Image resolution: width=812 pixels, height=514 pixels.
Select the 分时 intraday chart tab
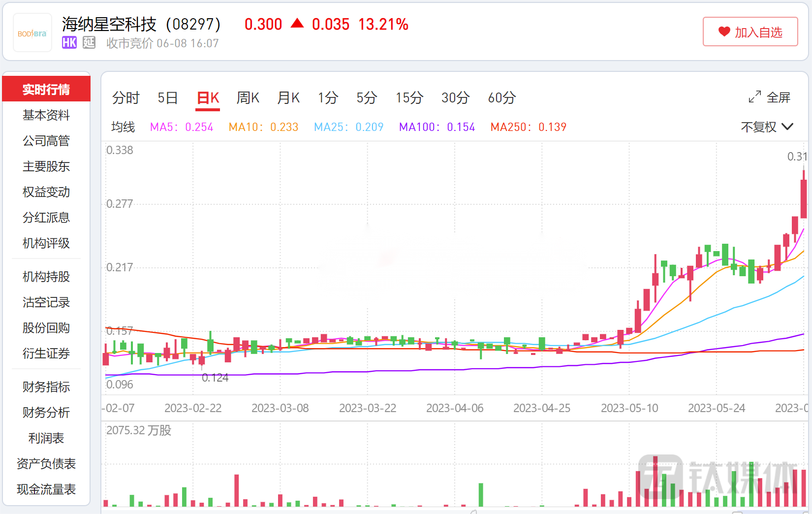click(x=126, y=98)
